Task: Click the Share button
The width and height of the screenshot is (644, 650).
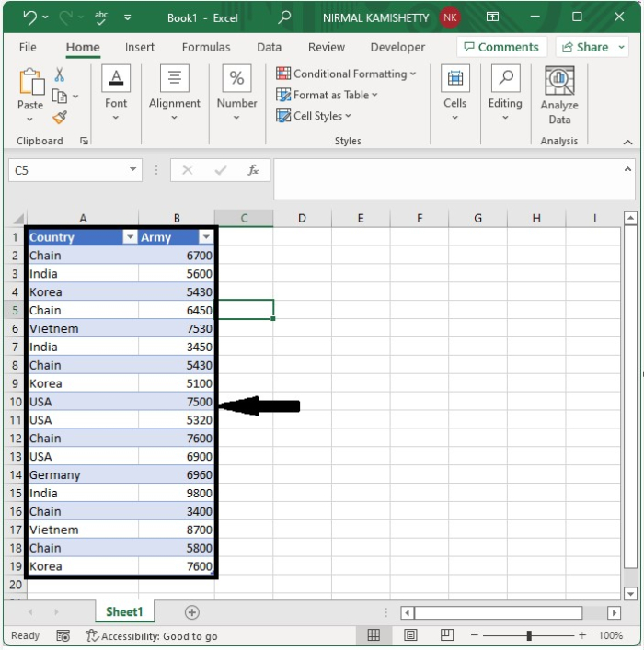Action: [585, 47]
